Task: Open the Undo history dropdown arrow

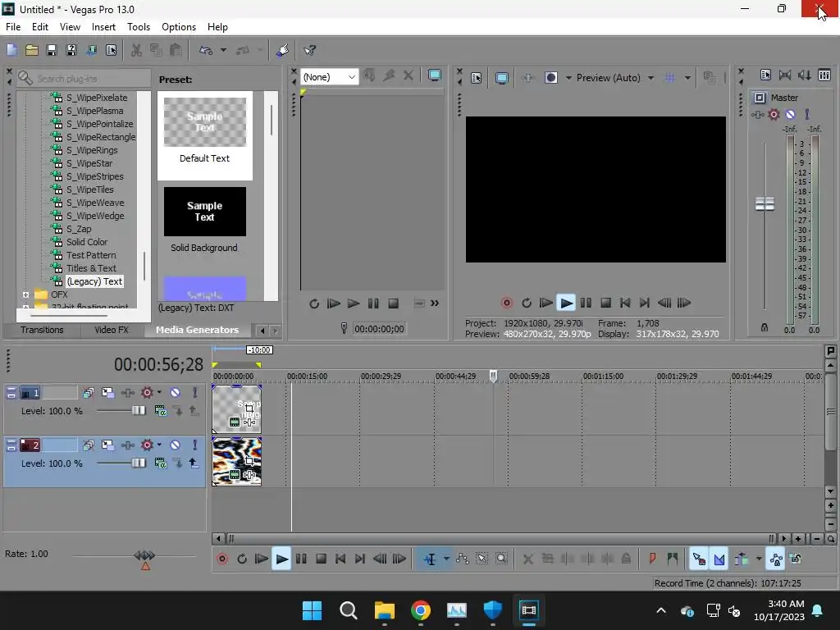Action: pyautogui.click(x=223, y=50)
